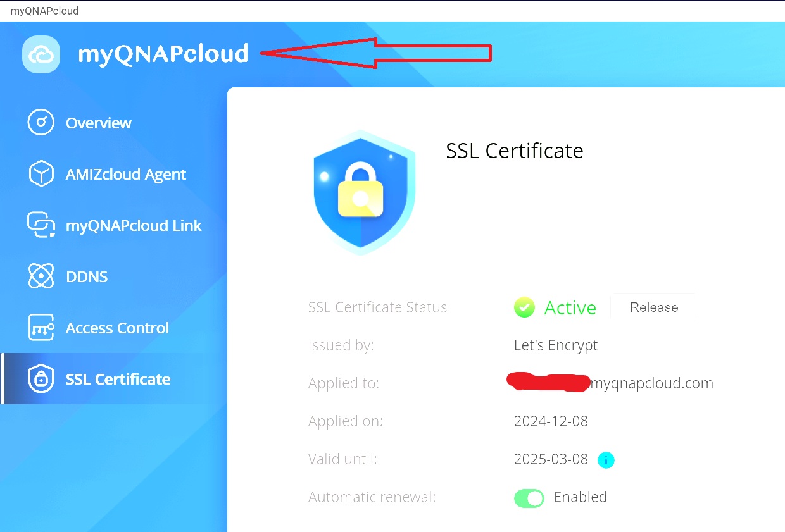This screenshot has height=532, width=785.
Task: Click the myQNAPcloud Link chain icon
Action: 41,225
